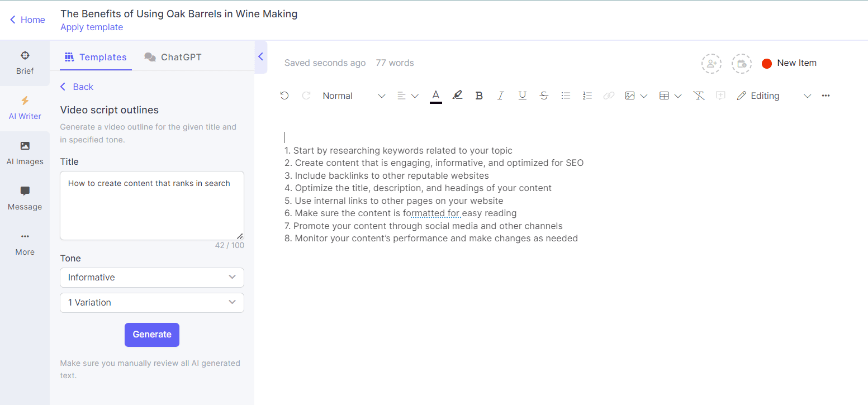Image resolution: width=868 pixels, height=405 pixels.
Task: Toggle strikethrough formatting
Action: click(544, 96)
